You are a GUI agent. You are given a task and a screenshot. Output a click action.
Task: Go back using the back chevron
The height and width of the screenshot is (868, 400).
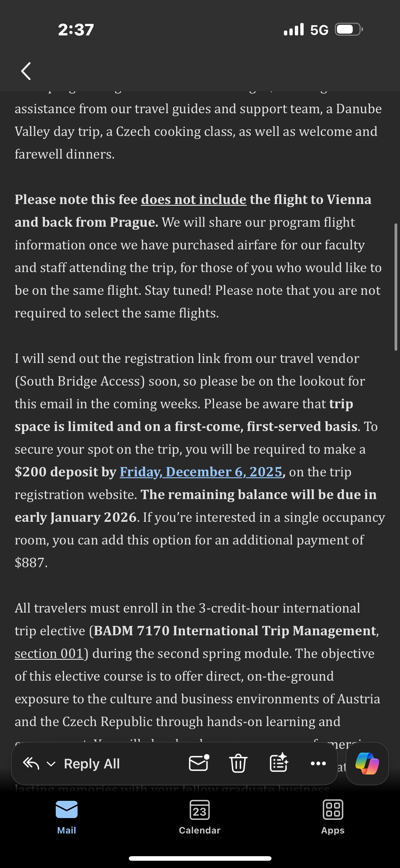(x=26, y=71)
